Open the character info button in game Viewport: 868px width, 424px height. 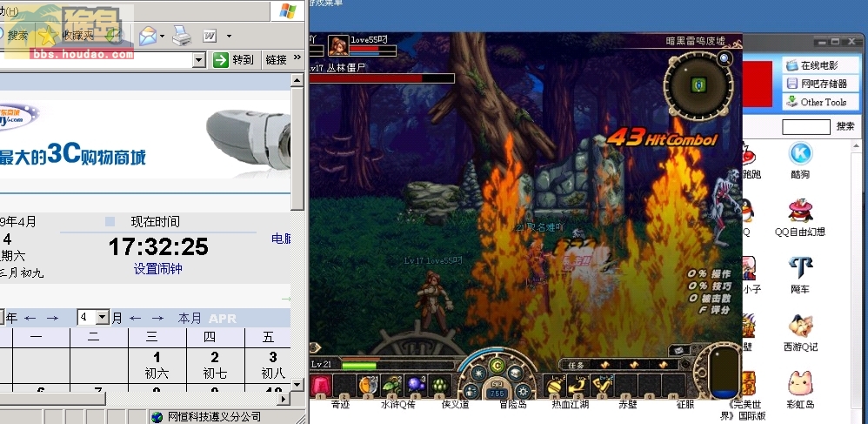click(x=472, y=391)
